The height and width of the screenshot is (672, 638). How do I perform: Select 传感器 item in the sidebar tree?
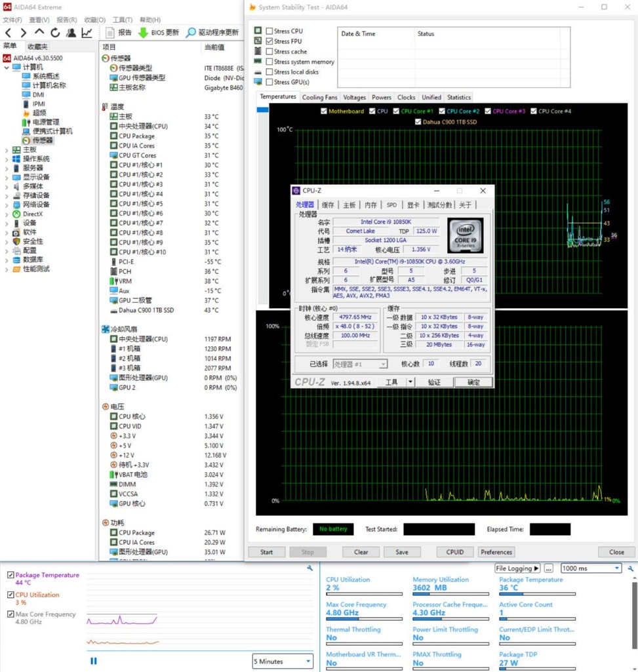coord(43,140)
